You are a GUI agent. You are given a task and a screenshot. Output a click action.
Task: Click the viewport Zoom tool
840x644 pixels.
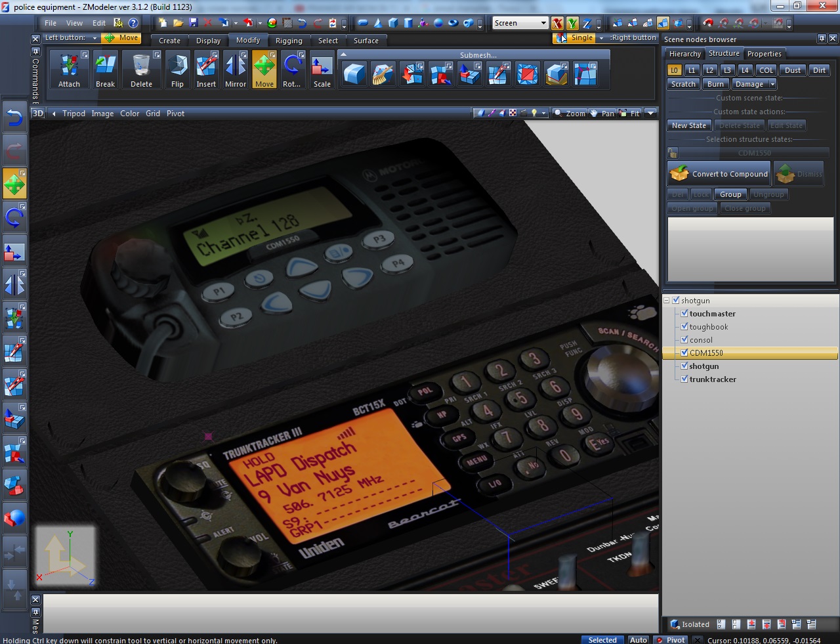pos(570,113)
